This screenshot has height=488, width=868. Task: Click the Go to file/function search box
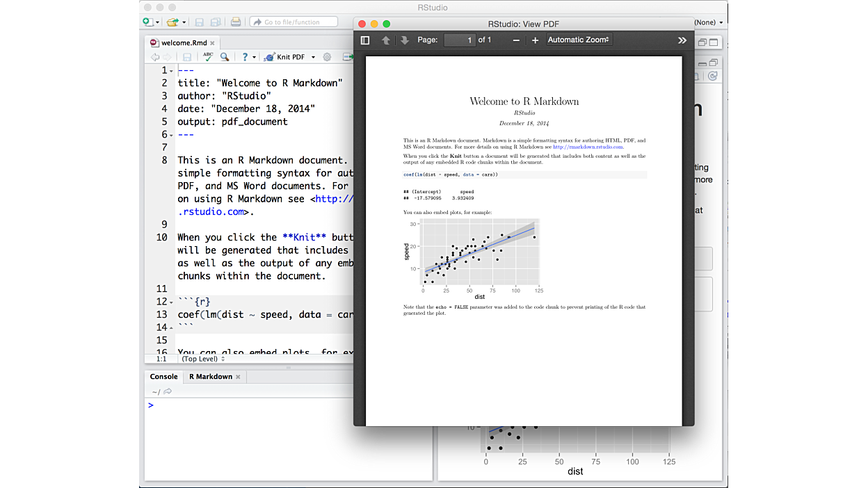click(x=295, y=22)
